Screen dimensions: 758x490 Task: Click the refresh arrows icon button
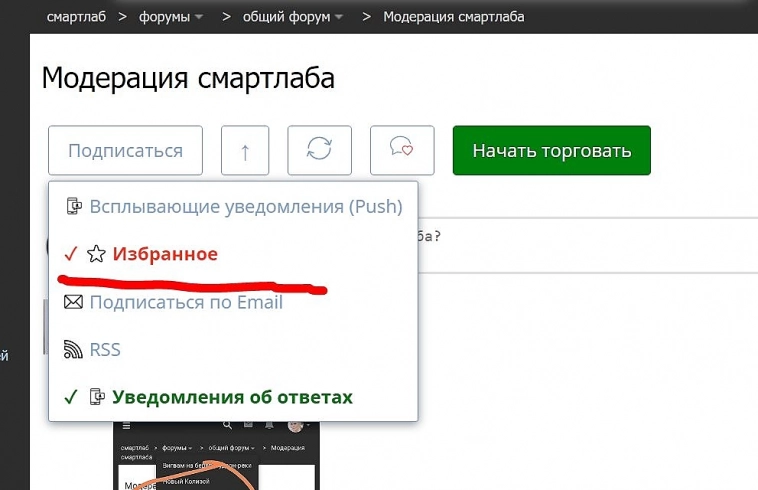pos(318,151)
